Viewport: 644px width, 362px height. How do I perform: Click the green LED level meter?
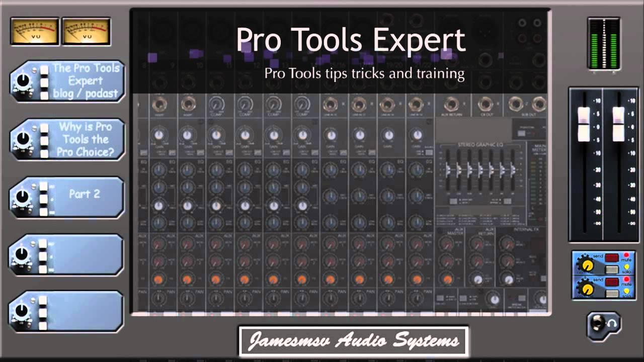coord(604,43)
